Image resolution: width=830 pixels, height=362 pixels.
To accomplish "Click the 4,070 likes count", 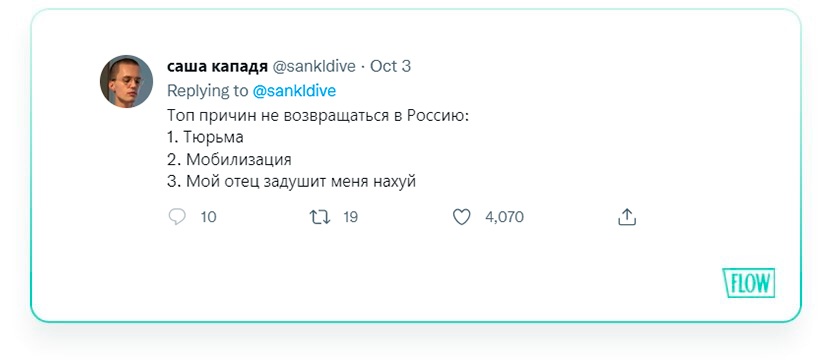I will 504,217.
